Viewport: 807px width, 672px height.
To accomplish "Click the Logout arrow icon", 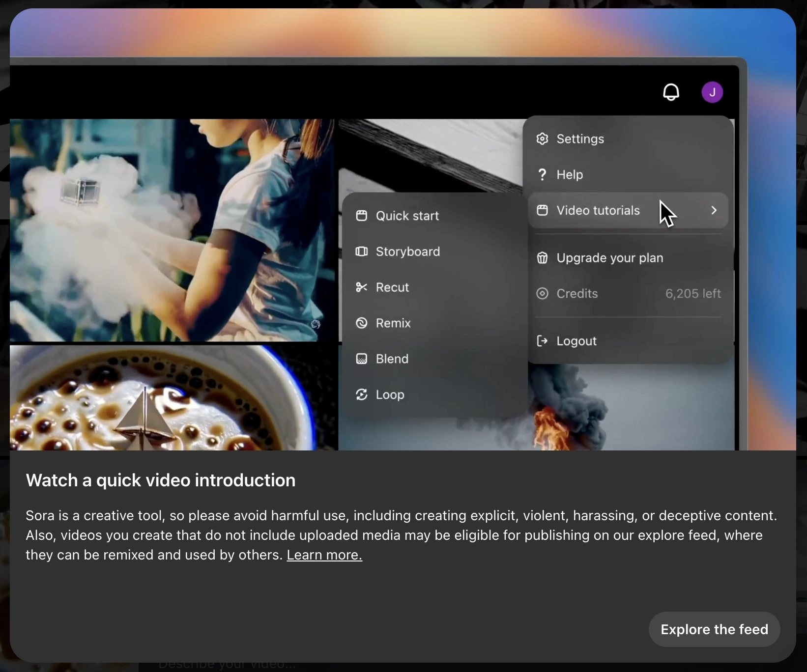I will click(x=542, y=341).
